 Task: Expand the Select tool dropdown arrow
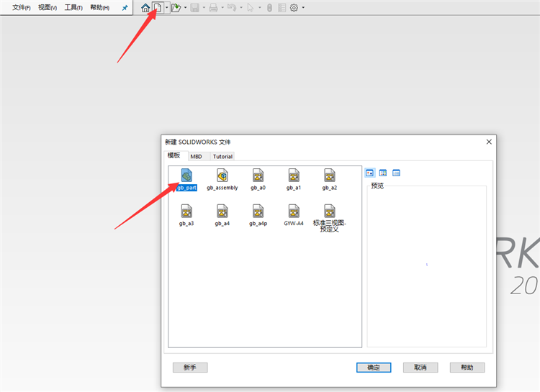pyautogui.click(x=260, y=8)
